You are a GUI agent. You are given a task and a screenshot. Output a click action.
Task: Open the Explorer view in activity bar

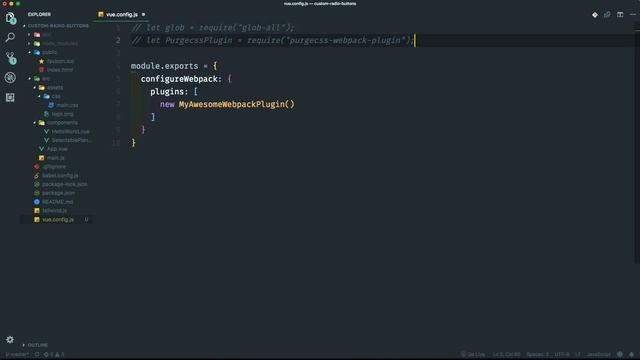pos(10,18)
